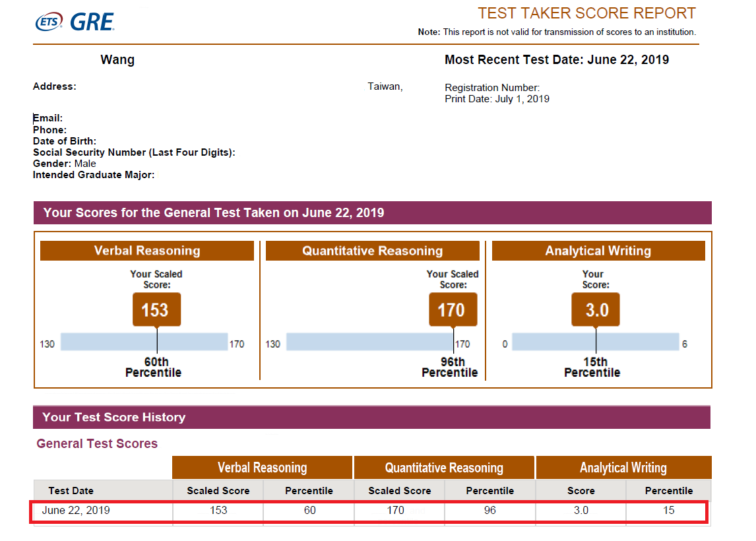
Task: Click the verbal score range bar
Action: click(x=144, y=342)
